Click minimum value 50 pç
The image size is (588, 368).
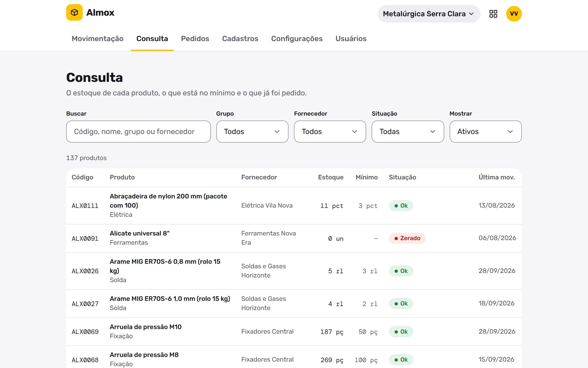coord(368,332)
